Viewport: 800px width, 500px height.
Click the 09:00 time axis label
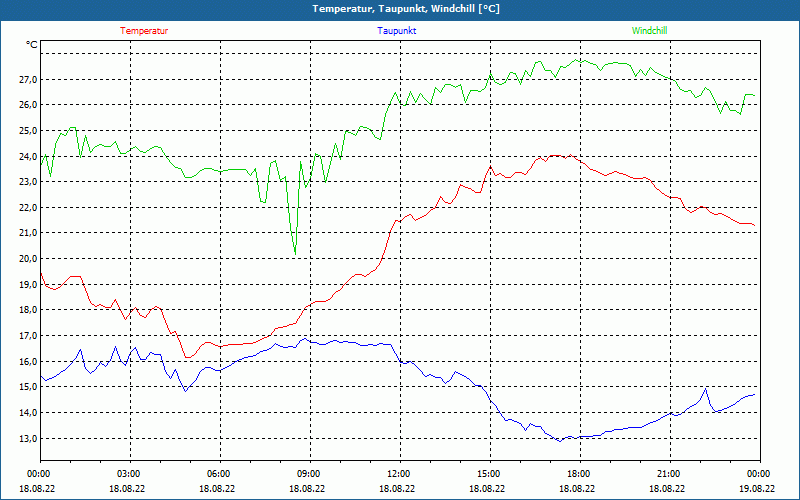[307, 474]
